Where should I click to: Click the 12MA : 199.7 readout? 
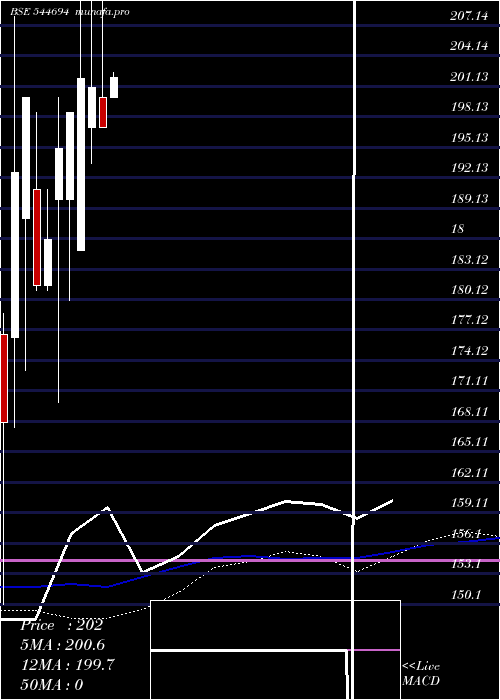(x=68, y=665)
